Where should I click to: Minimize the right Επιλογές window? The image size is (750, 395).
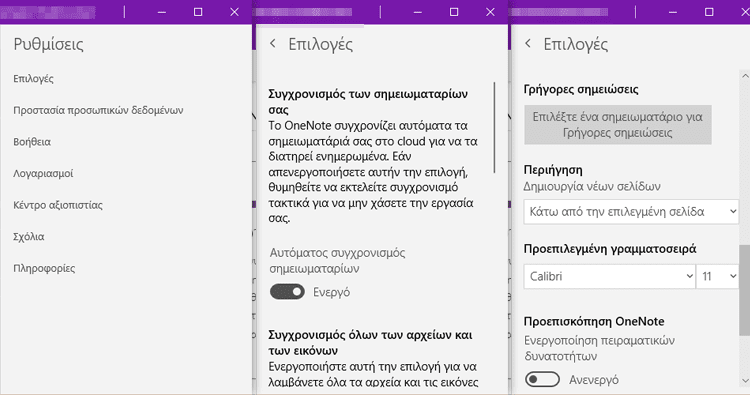coord(673,12)
